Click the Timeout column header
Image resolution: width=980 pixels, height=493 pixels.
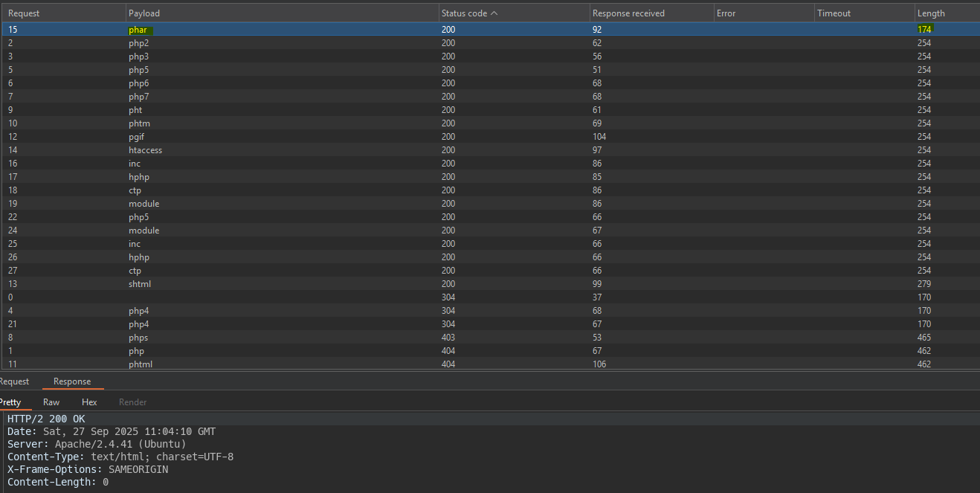(x=834, y=13)
